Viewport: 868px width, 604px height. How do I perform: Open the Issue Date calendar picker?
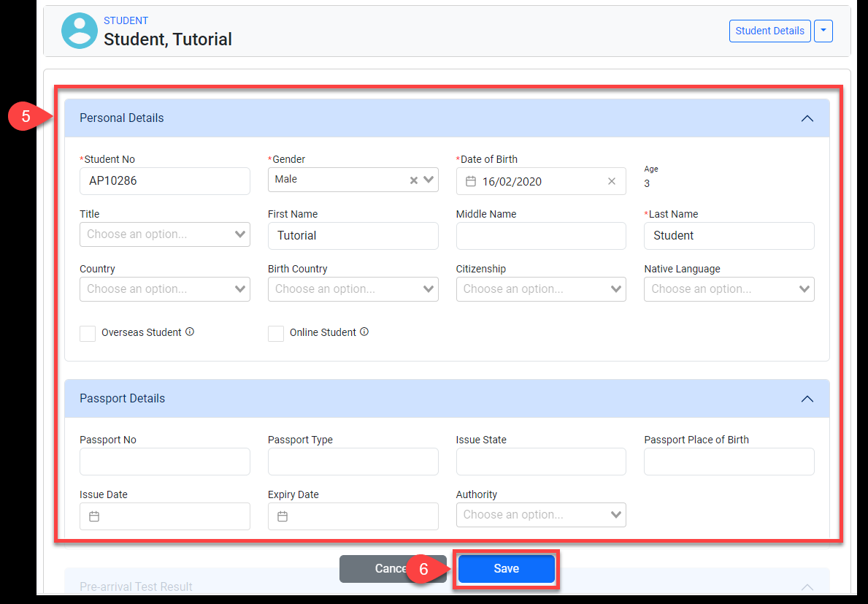coord(94,516)
